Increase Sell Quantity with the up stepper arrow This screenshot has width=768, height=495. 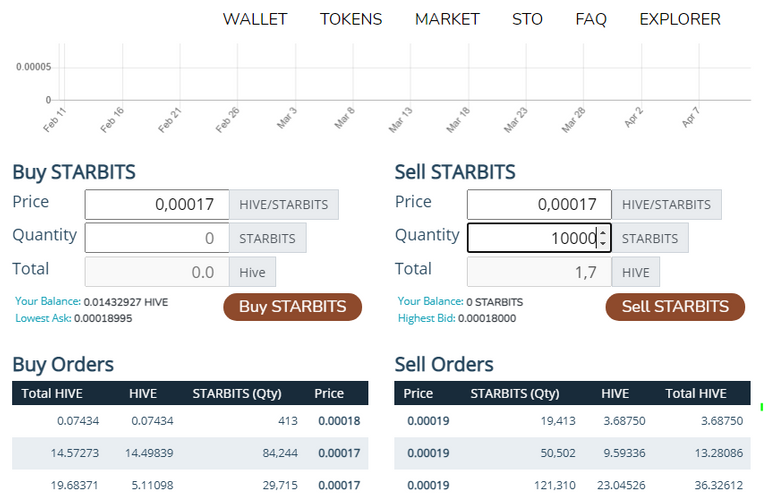(603, 233)
